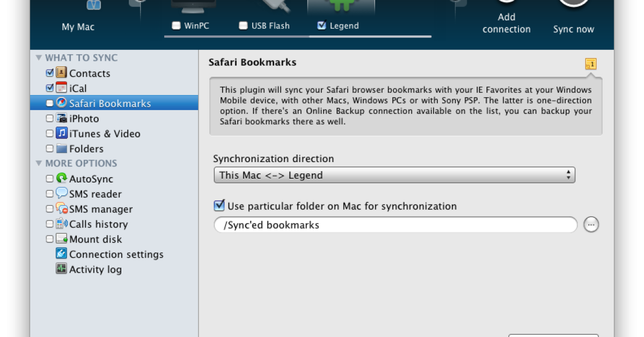Click the Contacts address book icon
Image resolution: width=644 pixels, height=337 pixels.
(x=61, y=73)
